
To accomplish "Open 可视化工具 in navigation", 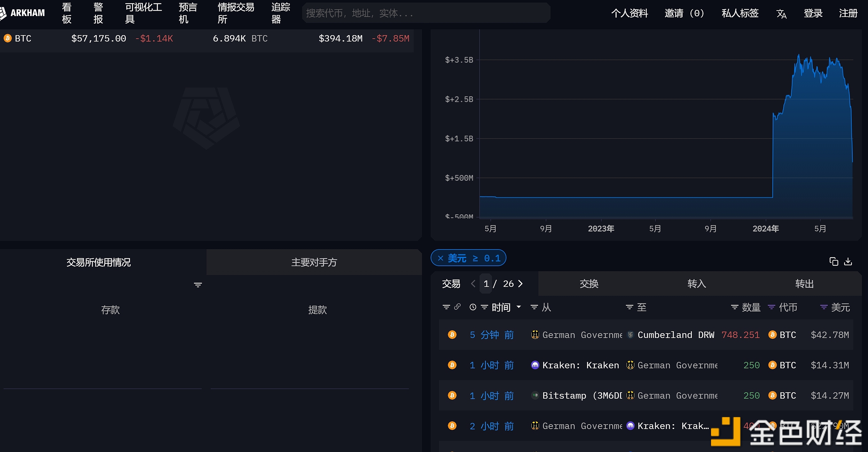I will click(x=144, y=13).
